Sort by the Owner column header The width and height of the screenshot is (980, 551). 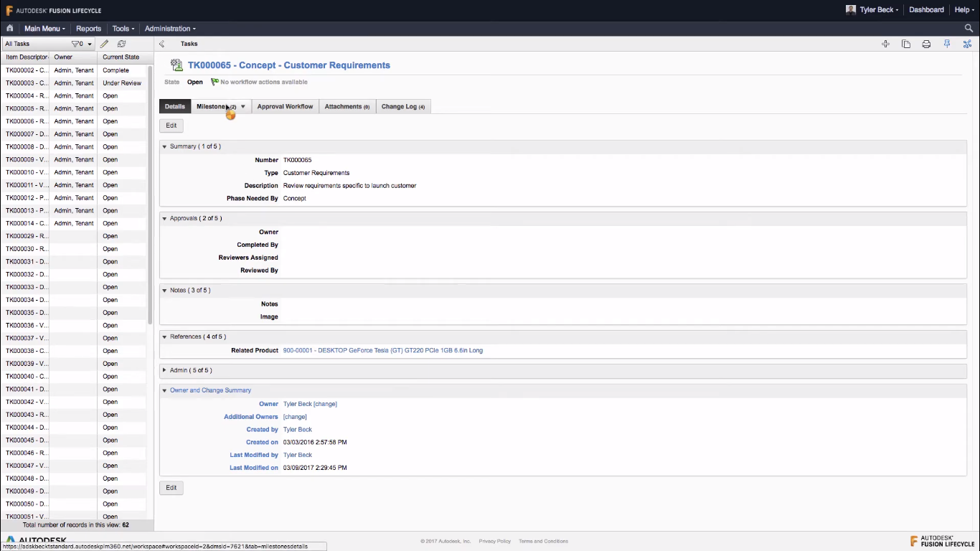72,57
